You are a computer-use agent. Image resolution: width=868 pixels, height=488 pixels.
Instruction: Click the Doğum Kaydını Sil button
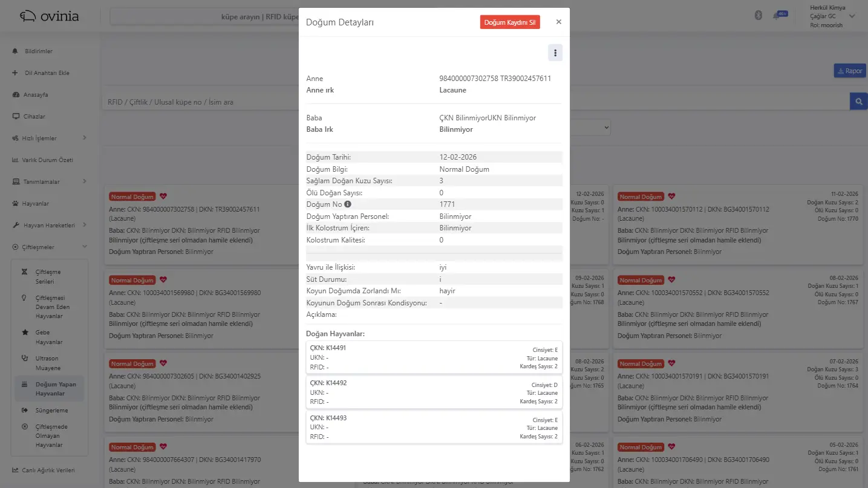tap(509, 22)
